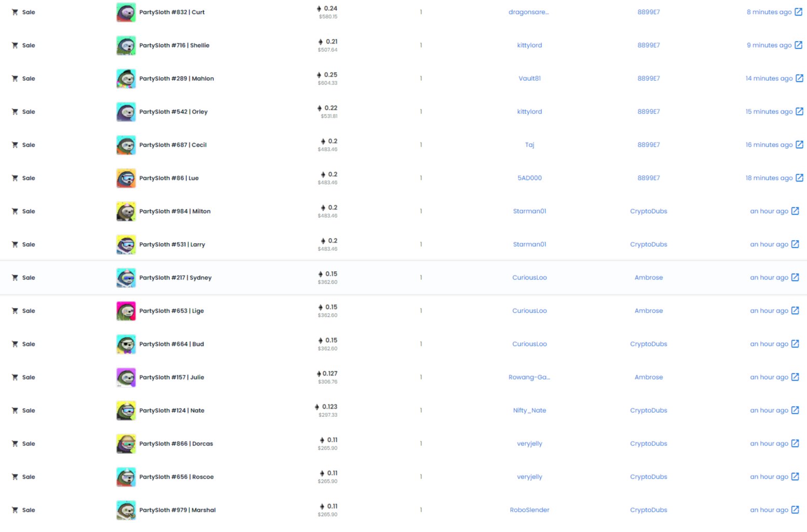
Task: Open the PartySloth #86 Lue thumbnail
Action: point(126,178)
